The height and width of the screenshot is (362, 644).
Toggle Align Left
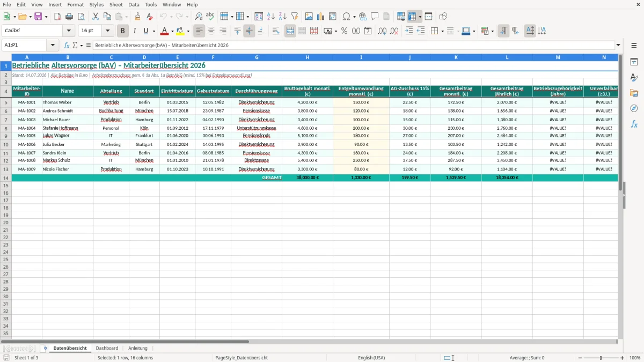(x=200, y=31)
